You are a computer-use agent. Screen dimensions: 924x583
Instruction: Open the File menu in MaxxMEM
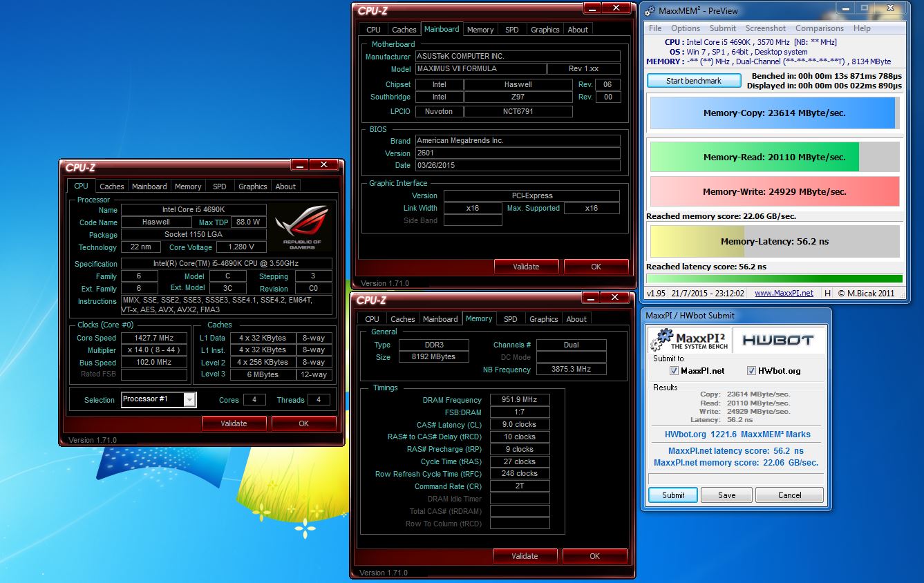click(655, 28)
